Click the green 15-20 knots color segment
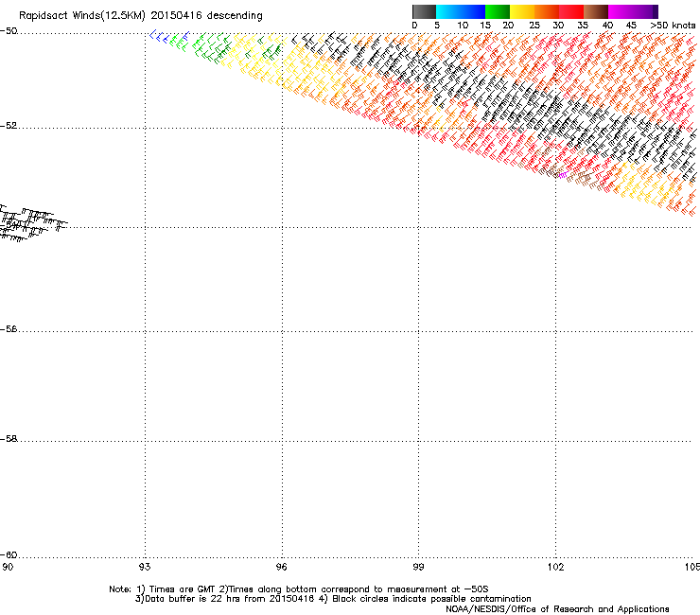 (x=498, y=11)
